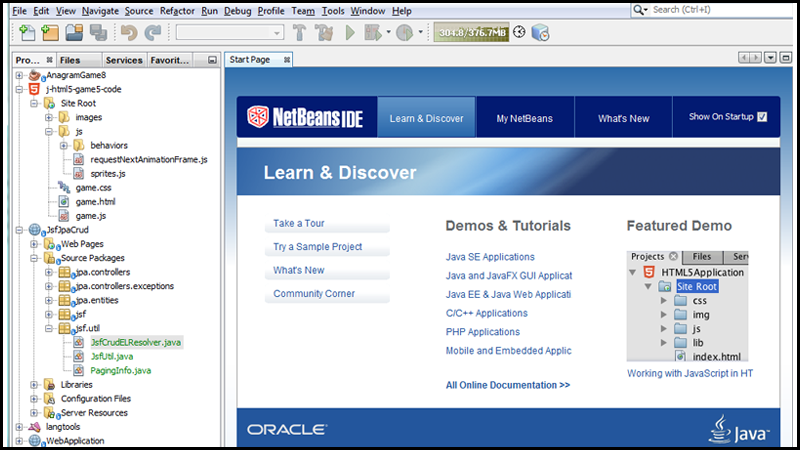Click the Debug Project toolbar icon
This screenshot has width=800, height=450.
372,33
